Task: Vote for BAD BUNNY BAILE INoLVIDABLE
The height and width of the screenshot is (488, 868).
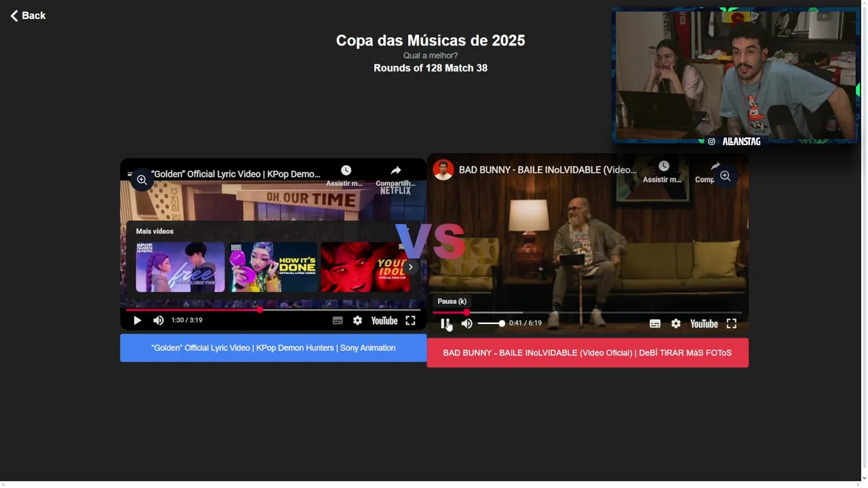Action: pyautogui.click(x=587, y=353)
